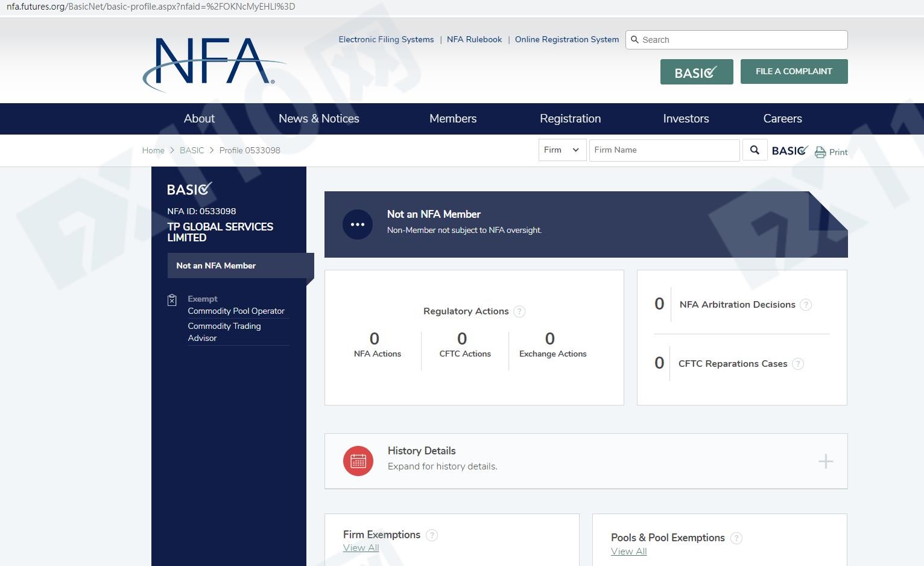Go to BASIC breadcrumb link
The height and width of the screenshot is (566, 924).
[192, 150]
